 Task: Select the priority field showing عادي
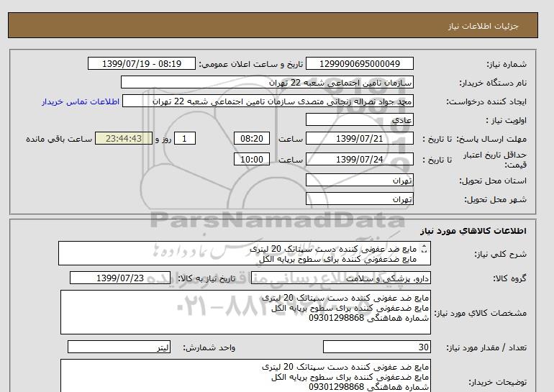click(x=359, y=119)
